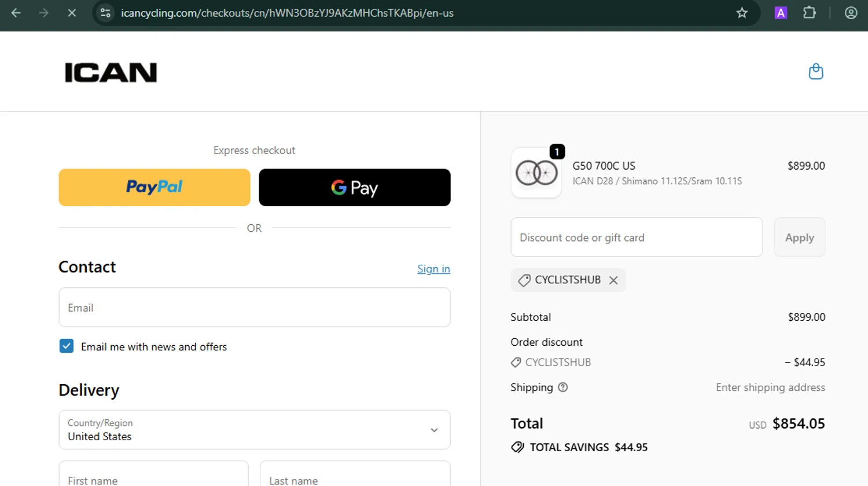The image size is (868, 486).
Task: Sign in to your account
Action: tap(433, 269)
